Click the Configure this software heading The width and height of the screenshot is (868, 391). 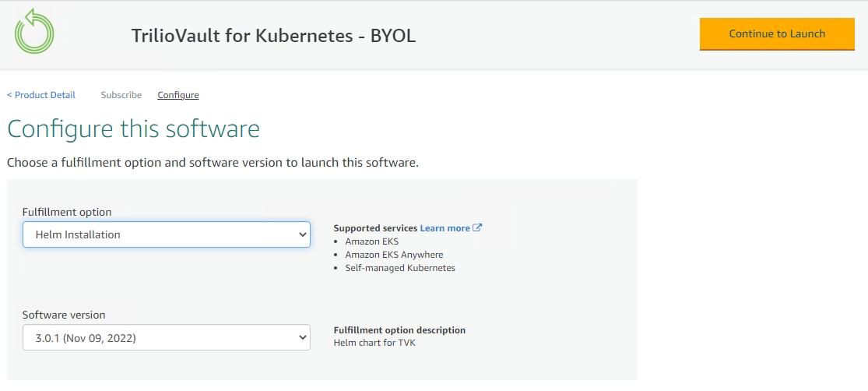[x=133, y=129]
